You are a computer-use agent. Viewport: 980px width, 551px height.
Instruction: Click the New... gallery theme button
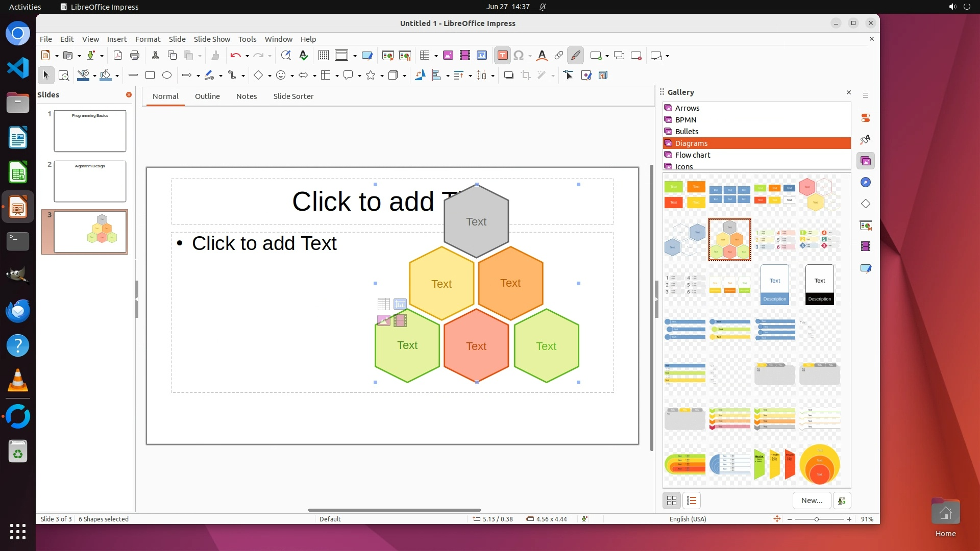click(812, 501)
